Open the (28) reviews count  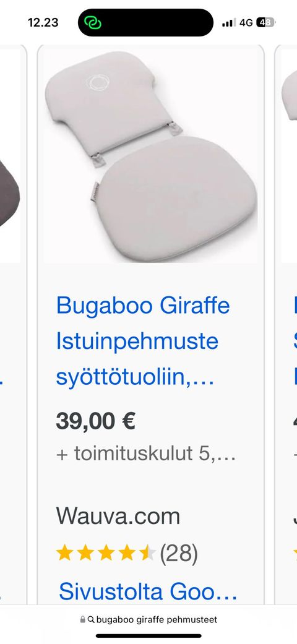tap(179, 554)
